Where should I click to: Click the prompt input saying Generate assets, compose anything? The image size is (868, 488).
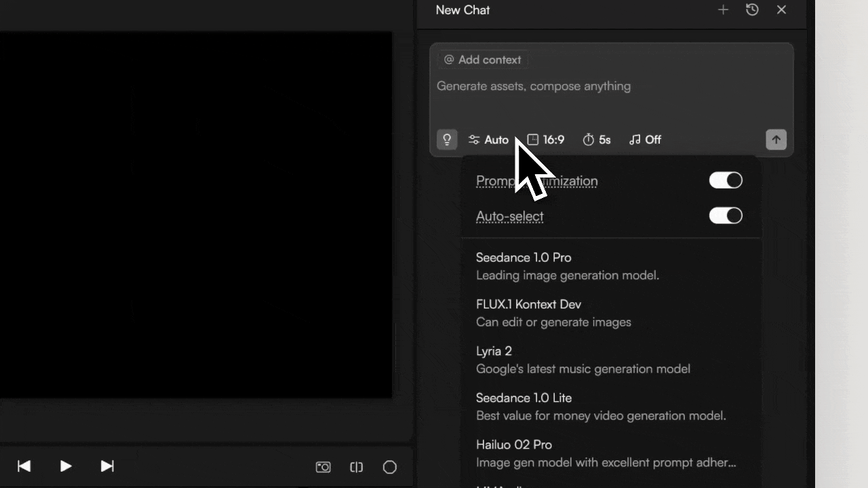pyautogui.click(x=534, y=86)
